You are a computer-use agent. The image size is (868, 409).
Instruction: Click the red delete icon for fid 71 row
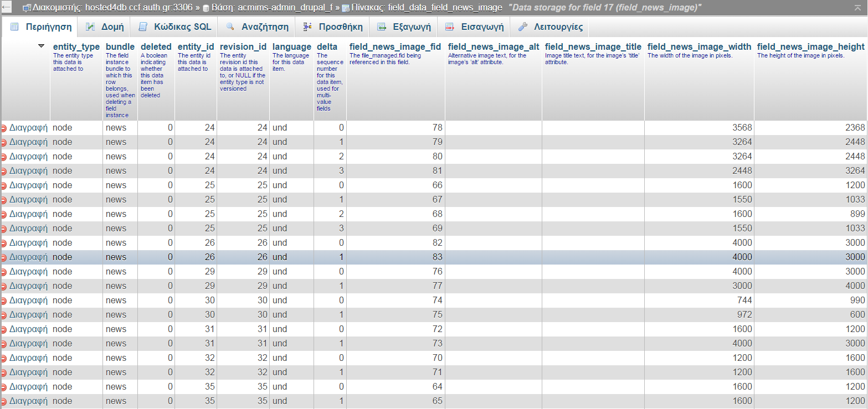(x=4, y=372)
